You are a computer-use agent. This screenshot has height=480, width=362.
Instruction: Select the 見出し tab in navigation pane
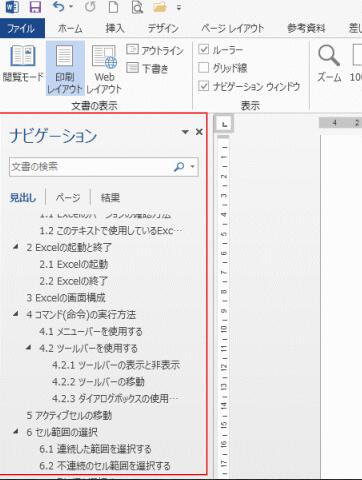tap(23, 198)
